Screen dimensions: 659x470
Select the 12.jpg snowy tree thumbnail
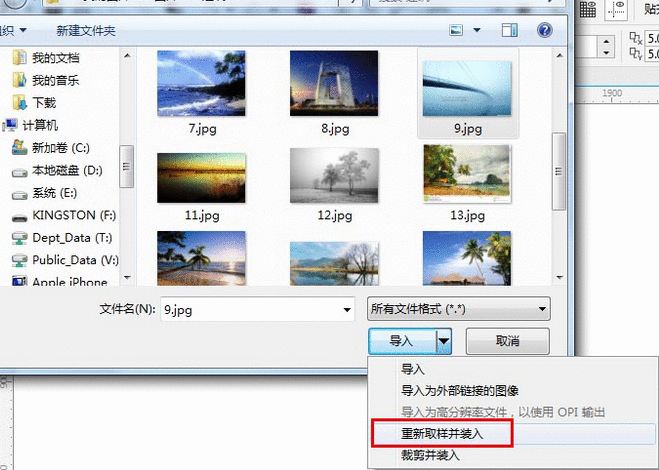tap(334, 175)
